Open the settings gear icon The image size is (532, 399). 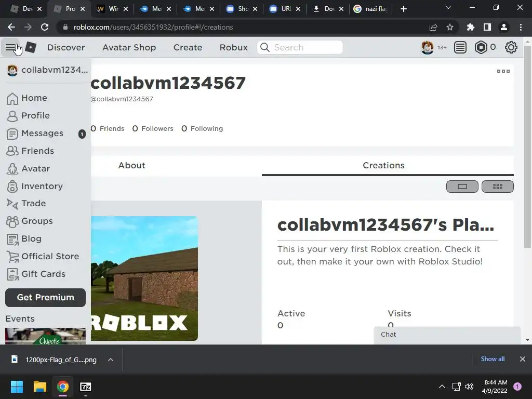pyautogui.click(x=511, y=47)
